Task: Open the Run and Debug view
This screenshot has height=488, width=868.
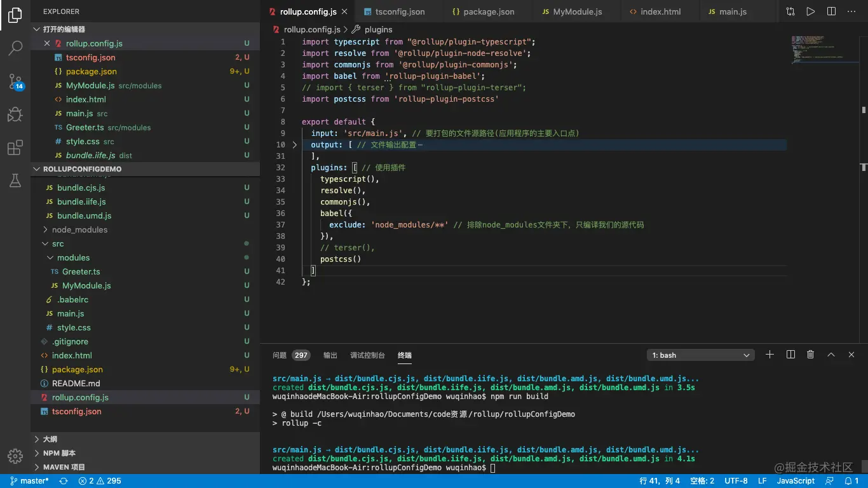Action: (x=15, y=114)
